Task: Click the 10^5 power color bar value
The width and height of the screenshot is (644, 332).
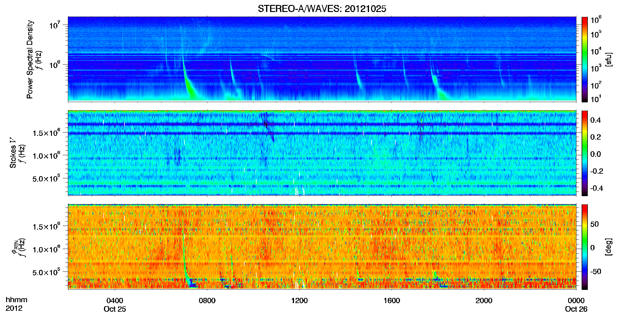Action: [x=596, y=34]
